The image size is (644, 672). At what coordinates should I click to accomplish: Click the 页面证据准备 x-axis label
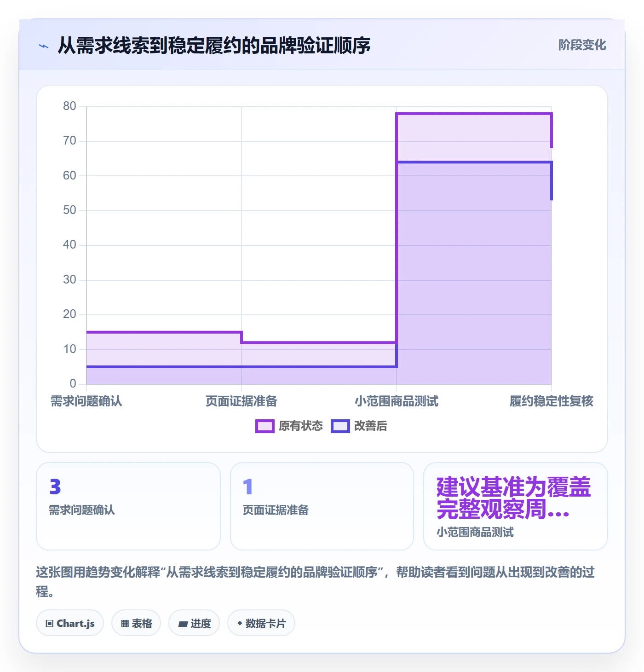coord(241,401)
